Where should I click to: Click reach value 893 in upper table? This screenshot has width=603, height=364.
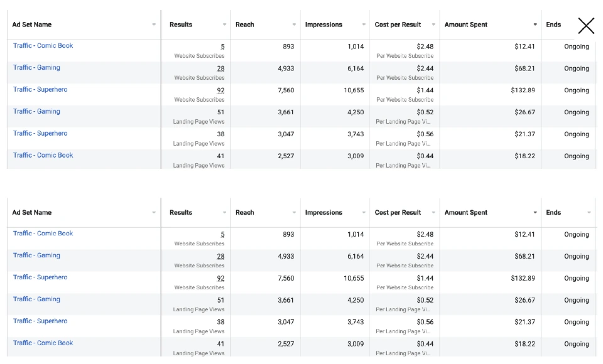[x=288, y=46]
